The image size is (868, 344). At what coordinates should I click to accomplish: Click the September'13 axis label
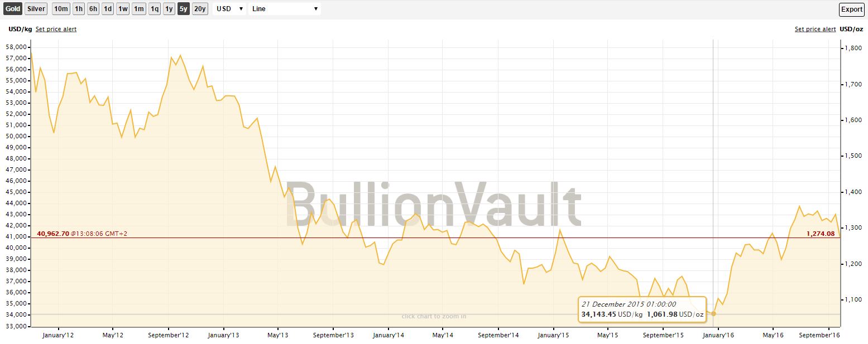[333, 335]
